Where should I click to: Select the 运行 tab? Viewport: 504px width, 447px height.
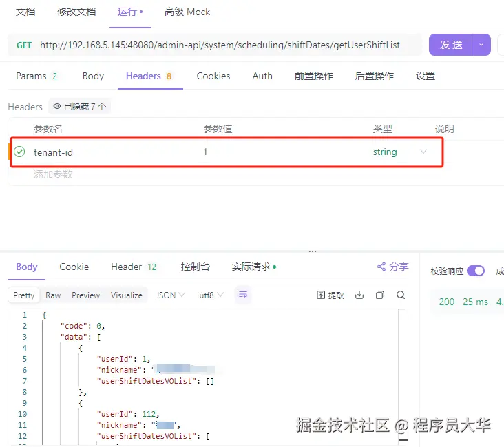pos(130,12)
